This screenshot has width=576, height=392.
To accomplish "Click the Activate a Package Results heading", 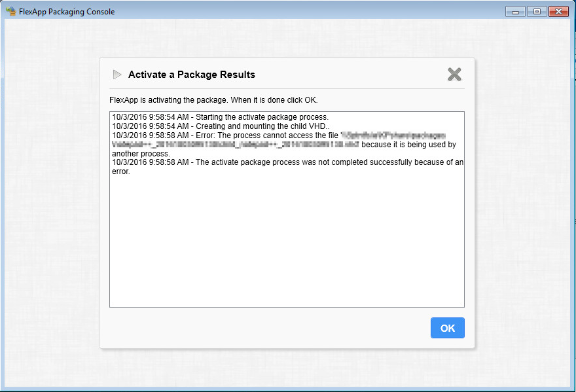I will click(x=191, y=75).
